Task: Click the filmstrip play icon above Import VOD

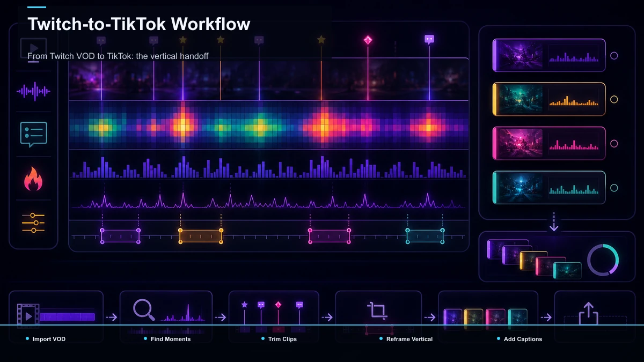Action: point(27,316)
